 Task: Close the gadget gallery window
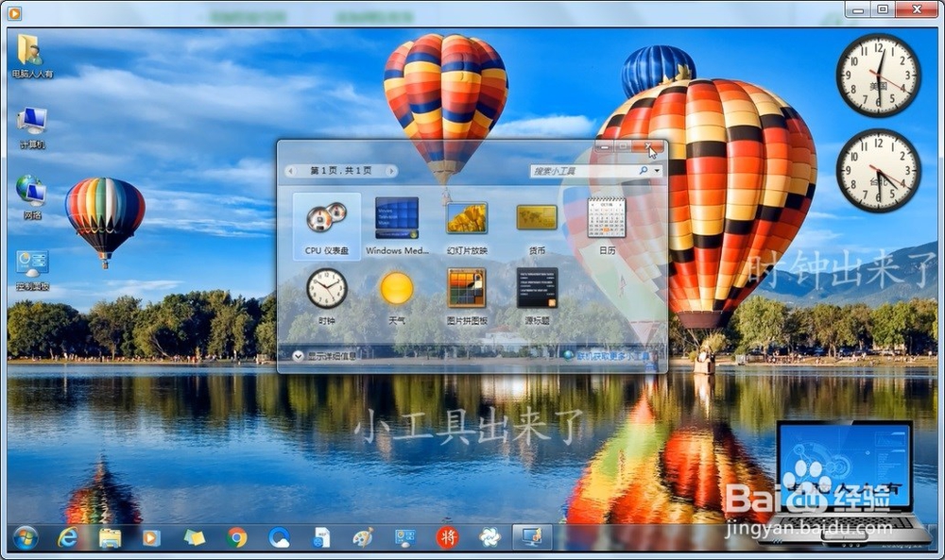coord(648,145)
